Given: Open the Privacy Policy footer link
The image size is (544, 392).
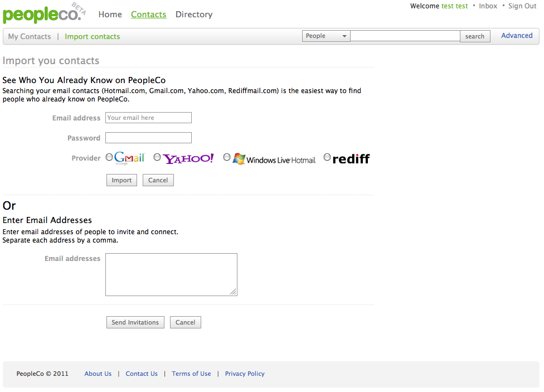Looking at the screenshot, I should 245,374.
